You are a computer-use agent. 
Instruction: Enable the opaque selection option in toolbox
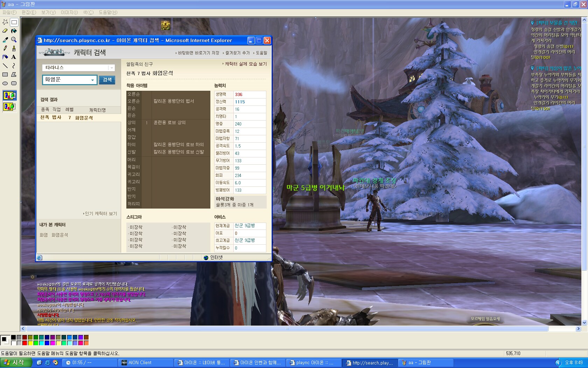click(x=9, y=95)
